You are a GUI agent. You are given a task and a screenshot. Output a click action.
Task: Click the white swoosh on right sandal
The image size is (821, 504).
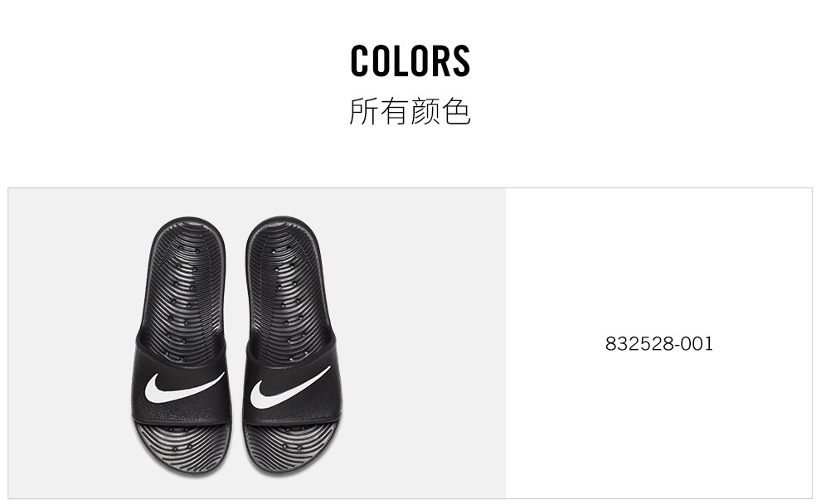[x=289, y=387]
